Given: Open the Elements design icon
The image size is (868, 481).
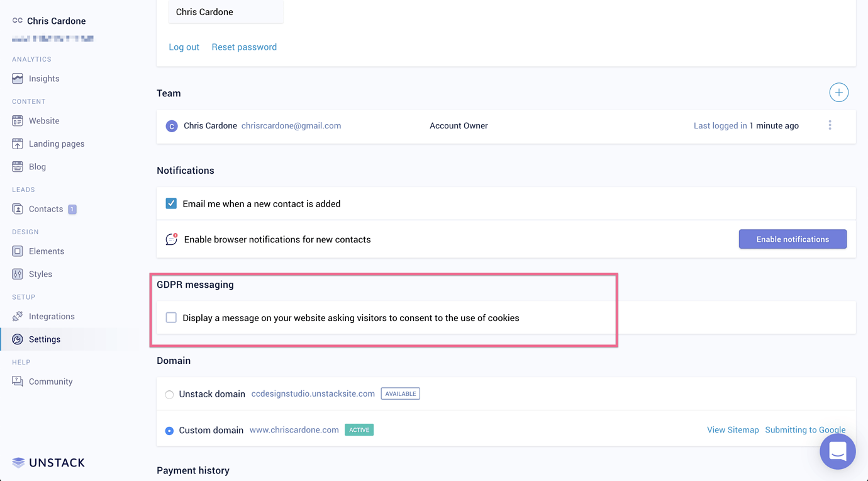Looking at the screenshot, I should 18,251.
